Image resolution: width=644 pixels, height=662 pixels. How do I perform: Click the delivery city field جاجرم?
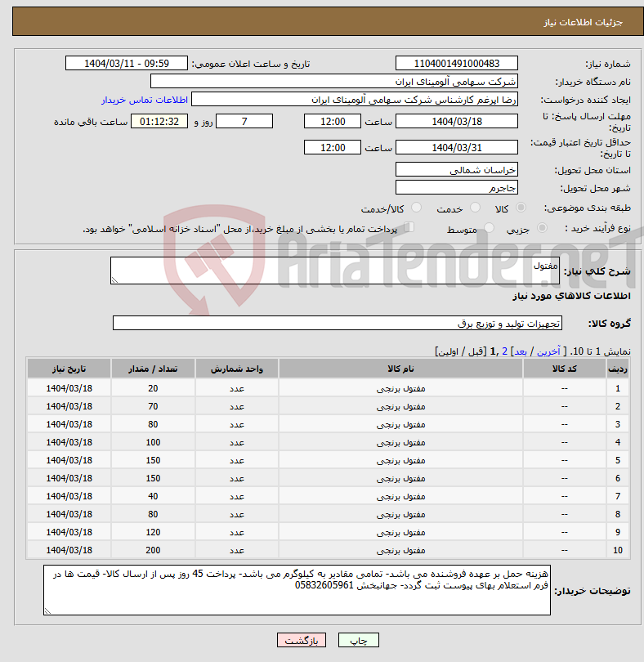click(x=457, y=187)
